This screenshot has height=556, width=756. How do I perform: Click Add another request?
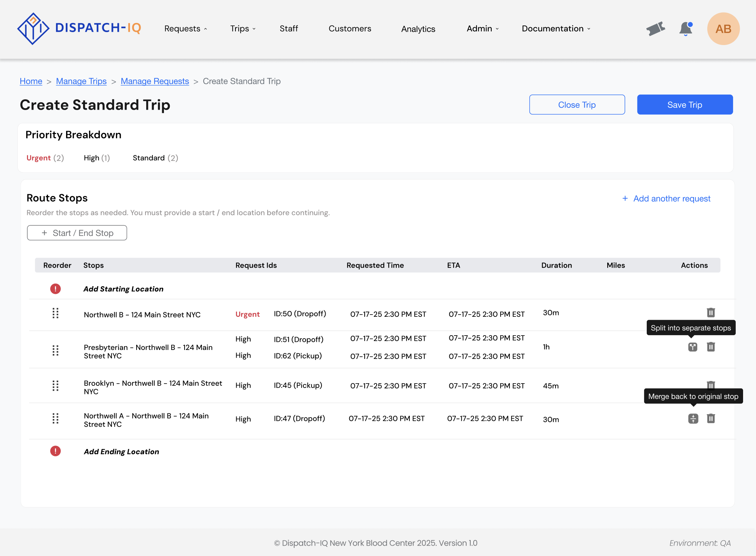666,199
